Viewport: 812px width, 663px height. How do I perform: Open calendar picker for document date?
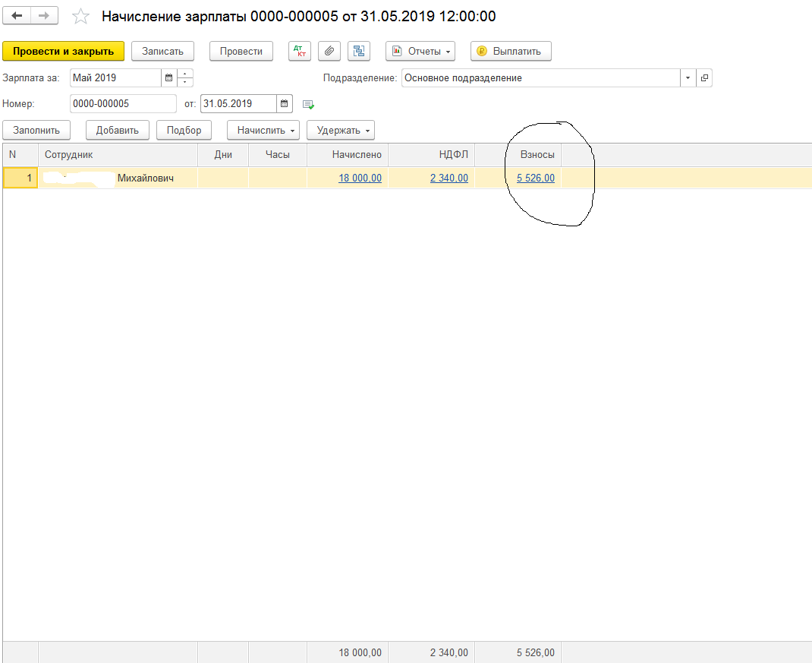click(285, 103)
